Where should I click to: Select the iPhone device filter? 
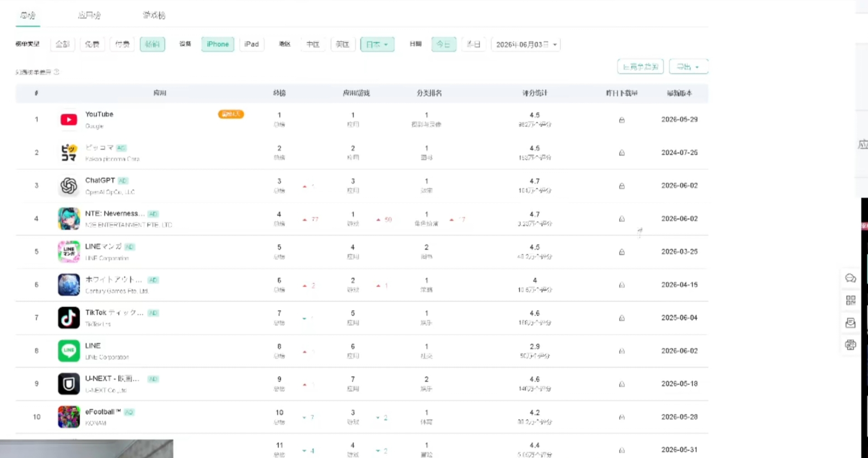click(218, 44)
